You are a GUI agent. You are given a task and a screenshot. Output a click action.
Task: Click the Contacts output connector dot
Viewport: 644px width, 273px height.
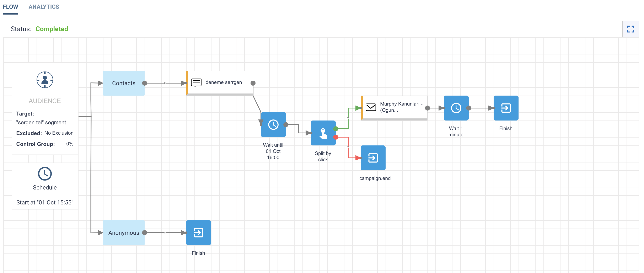[145, 83]
